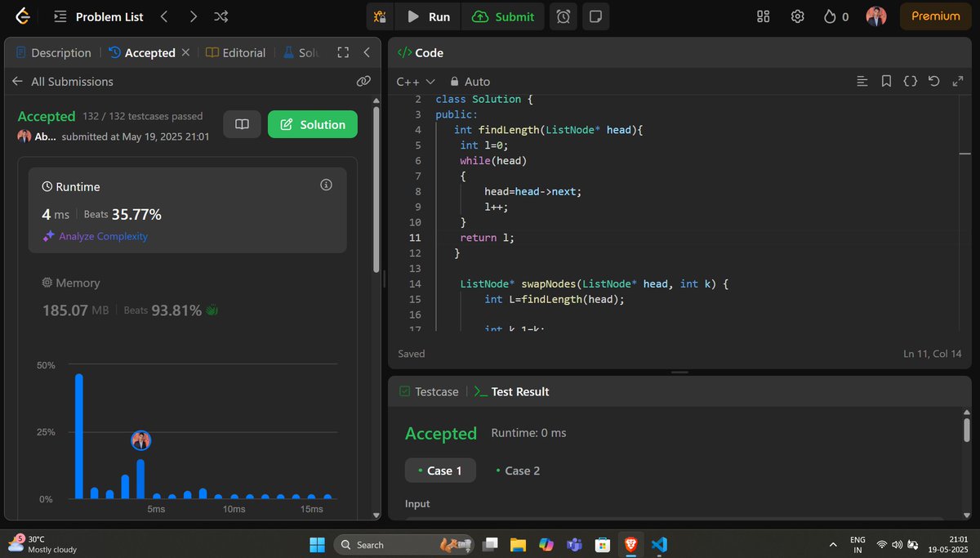Image resolution: width=980 pixels, height=558 pixels.
Task: Show hidden system tray icons
Action: pyautogui.click(x=833, y=544)
